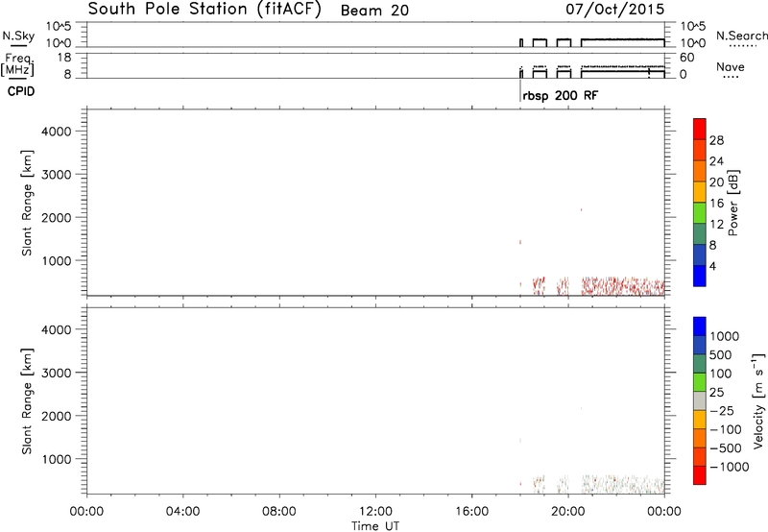Viewport: 768px width, 532px height.
Task: Click the 2000 tick of the power panel
Action: 56,217
